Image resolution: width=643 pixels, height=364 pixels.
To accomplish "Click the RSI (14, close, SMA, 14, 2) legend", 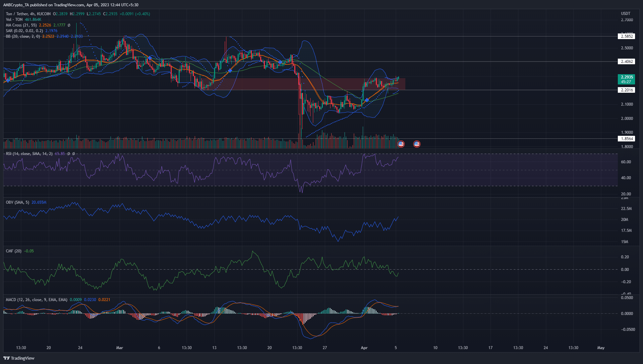I will pos(29,154).
